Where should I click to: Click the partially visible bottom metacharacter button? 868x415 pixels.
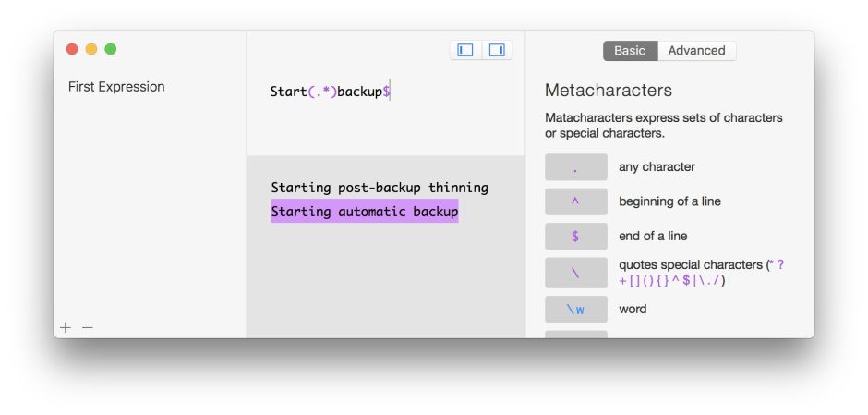coord(575,334)
